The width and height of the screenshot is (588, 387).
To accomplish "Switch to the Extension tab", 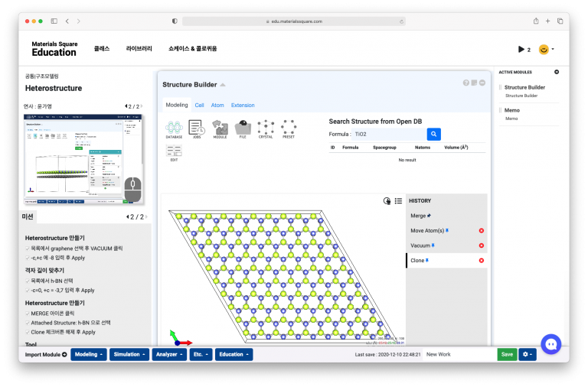I will [x=243, y=105].
